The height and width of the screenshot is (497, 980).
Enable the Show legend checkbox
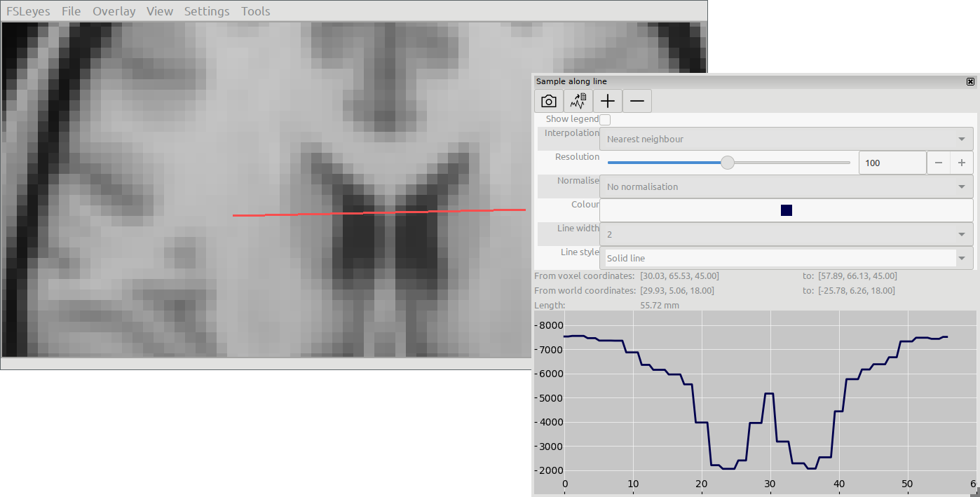(x=604, y=119)
